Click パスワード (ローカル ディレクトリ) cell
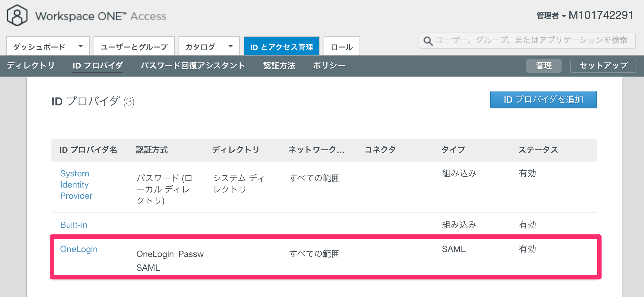The width and height of the screenshot is (644, 297). tap(165, 189)
